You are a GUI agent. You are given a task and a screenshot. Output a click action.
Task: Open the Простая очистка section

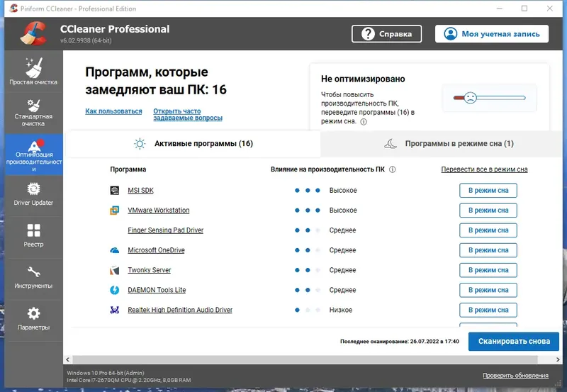[33, 71]
